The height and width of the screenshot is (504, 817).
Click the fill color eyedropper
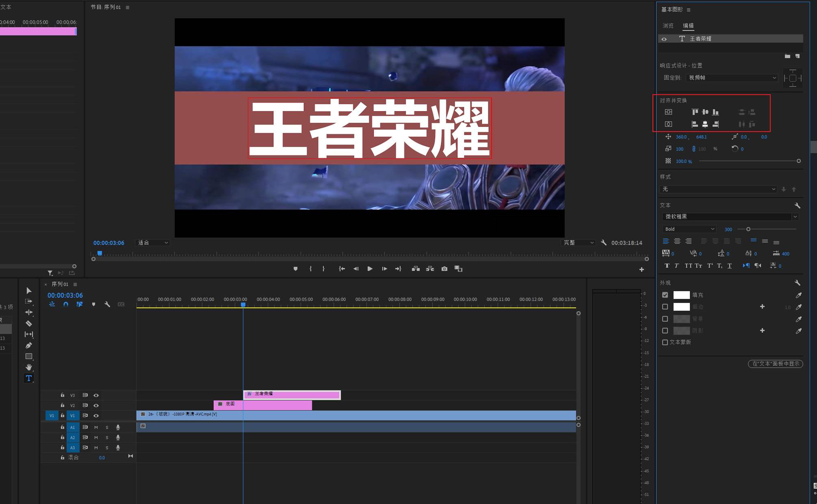click(798, 295)
